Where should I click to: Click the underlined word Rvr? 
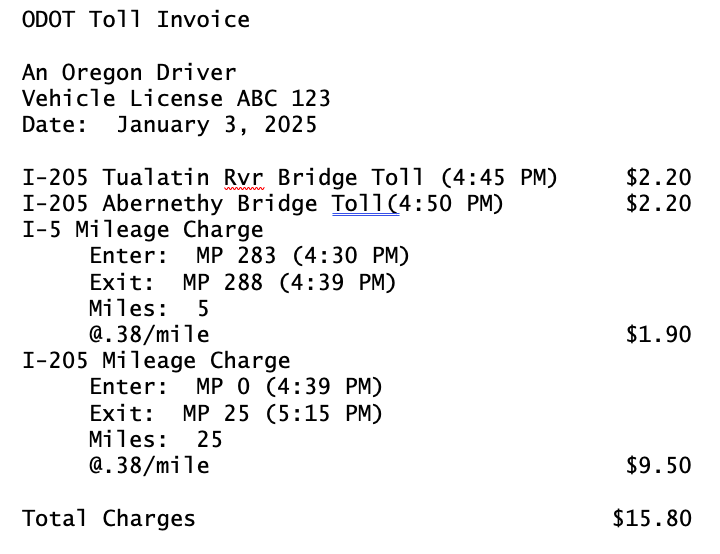244,178
